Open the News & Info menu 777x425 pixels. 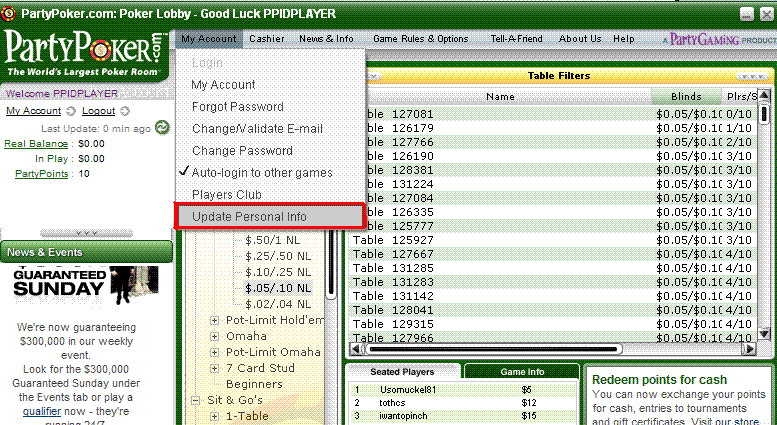click(x=326, y=39)
